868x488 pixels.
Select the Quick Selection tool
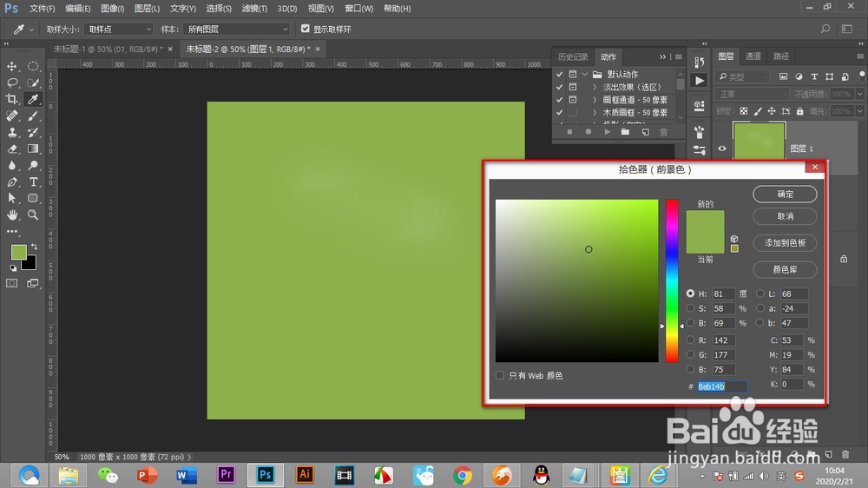click(x=33, y=82)
